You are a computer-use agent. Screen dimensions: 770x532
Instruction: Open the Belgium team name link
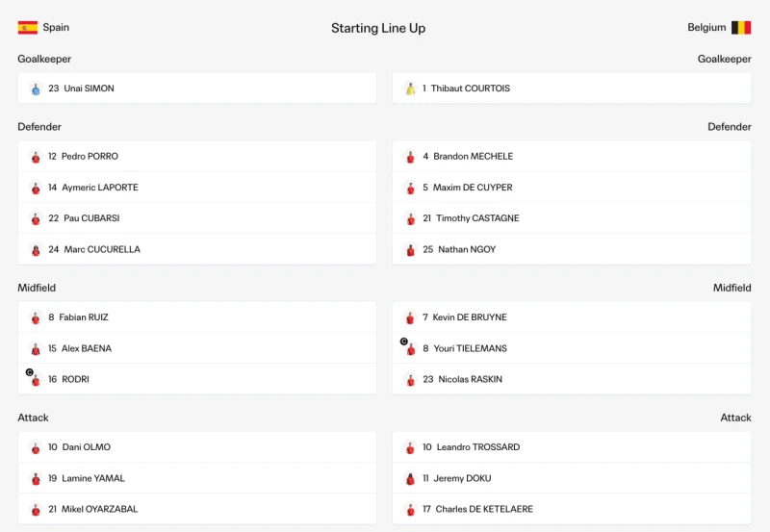(x=706, y=28)
